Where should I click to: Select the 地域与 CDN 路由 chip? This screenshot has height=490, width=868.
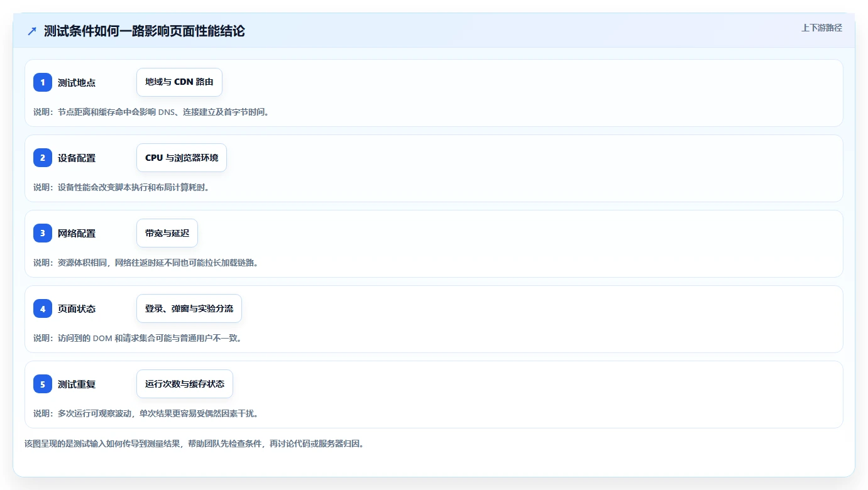point(179,82)
